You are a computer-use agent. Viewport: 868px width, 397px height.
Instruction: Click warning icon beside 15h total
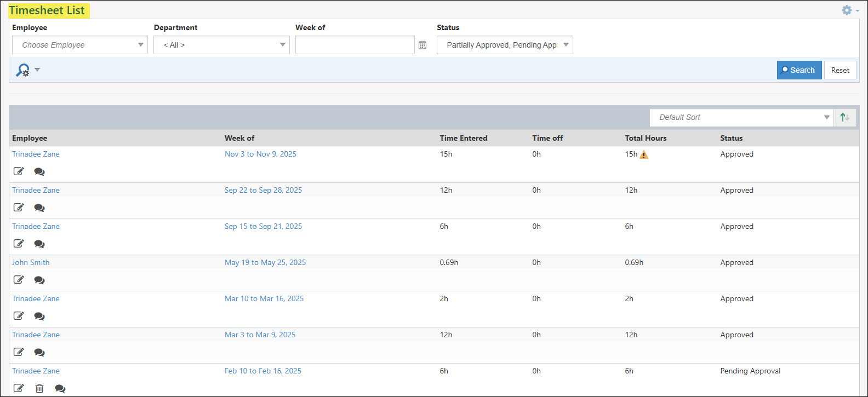coord(644,154)
